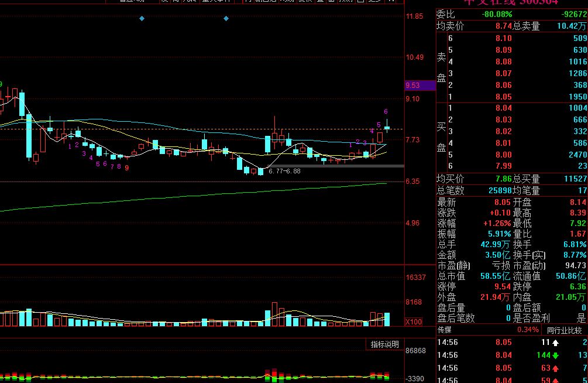Image resolution: width=588 pixels, height=383 pixels.
Task: Click the 开盘 open price 8.14
Action: tap(578, 203)
